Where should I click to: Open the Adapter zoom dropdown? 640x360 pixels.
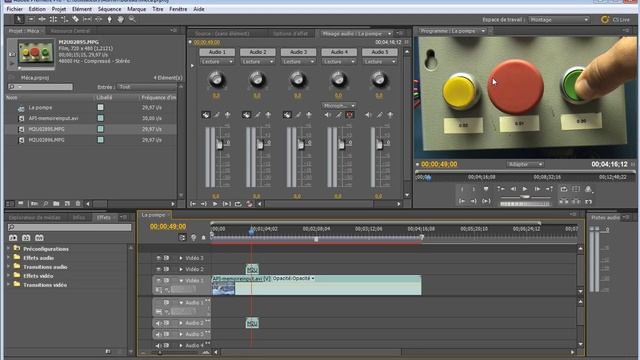tap(525, 164)
